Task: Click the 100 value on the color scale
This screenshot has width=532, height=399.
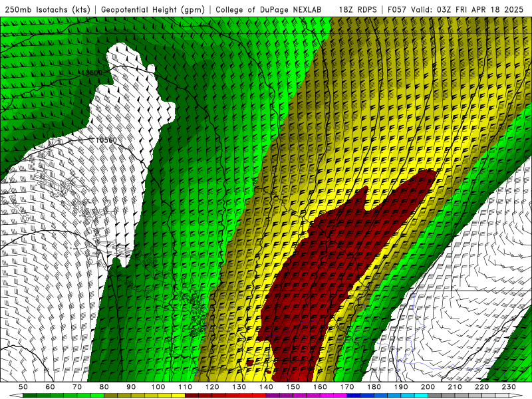Action: pyautogui.click(x=158, y=387)
